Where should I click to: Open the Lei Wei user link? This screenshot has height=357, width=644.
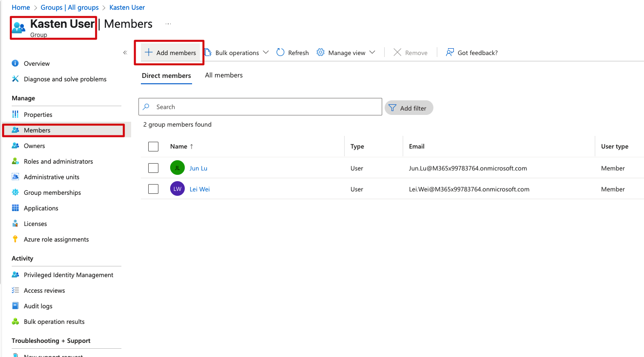click(x=200, y=189)
